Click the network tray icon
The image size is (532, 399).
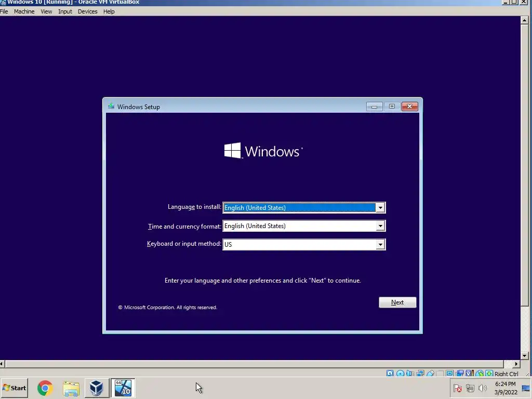[x=470, y=388]
